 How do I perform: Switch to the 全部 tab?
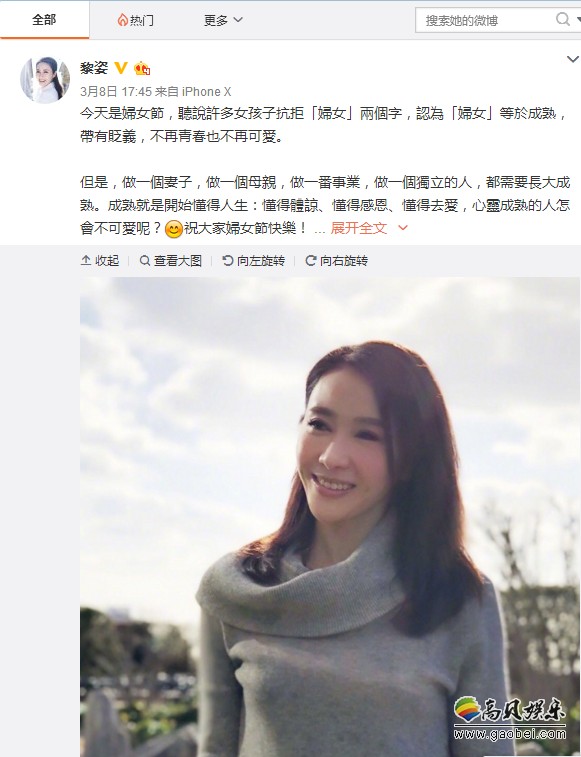click(x=44, y=20)
